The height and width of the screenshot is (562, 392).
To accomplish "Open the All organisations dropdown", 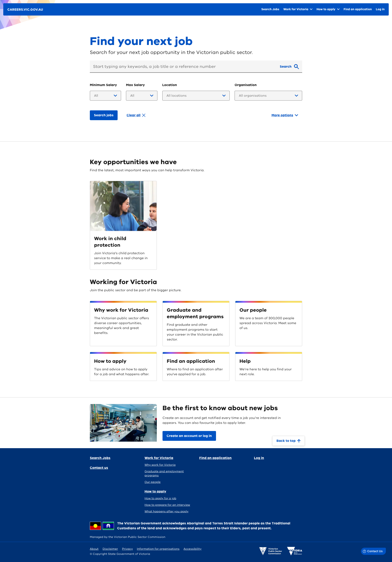I will [x=268, y=95].
